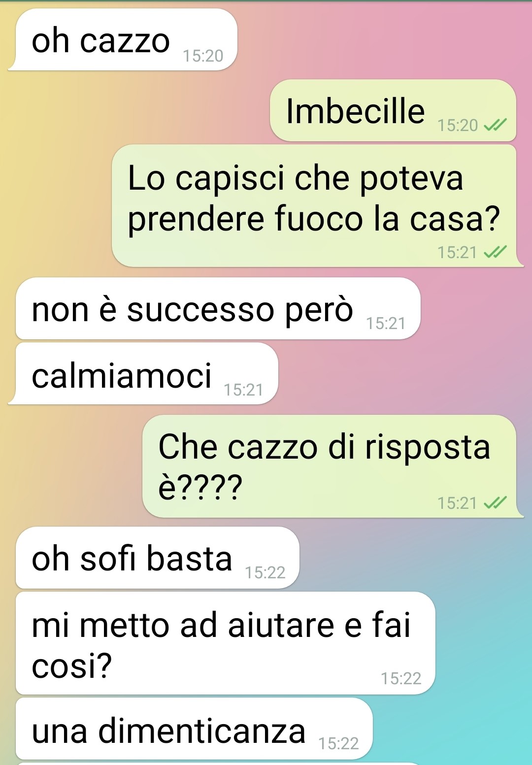Tap 15:21 timestamp on 'prendere fuoco la casa?'
This screenshot has height=765, width=532.
tap(458, 253)
